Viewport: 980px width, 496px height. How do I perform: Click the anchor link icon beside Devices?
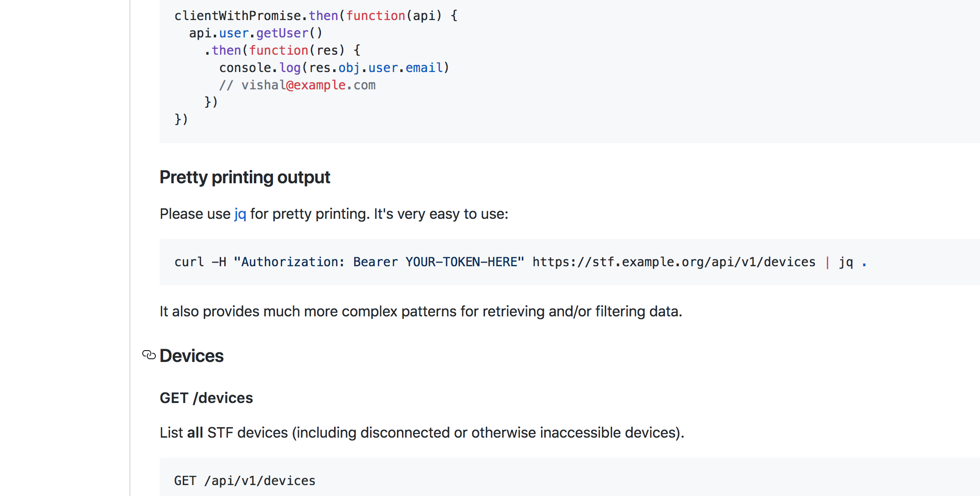(149, 355)
